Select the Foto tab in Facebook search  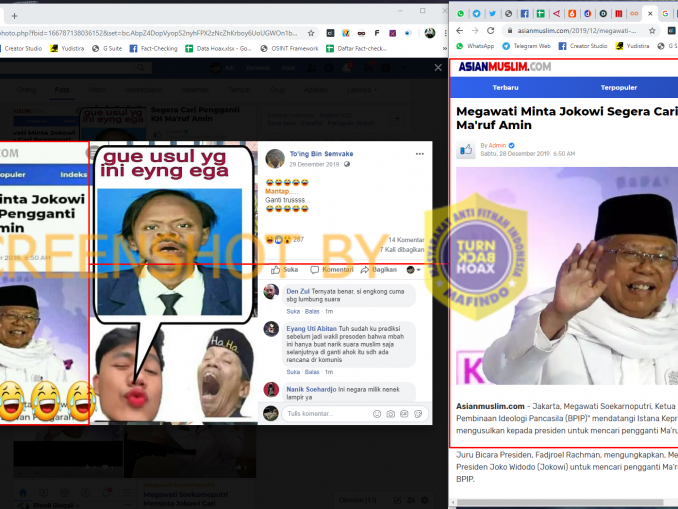(62, 90)
